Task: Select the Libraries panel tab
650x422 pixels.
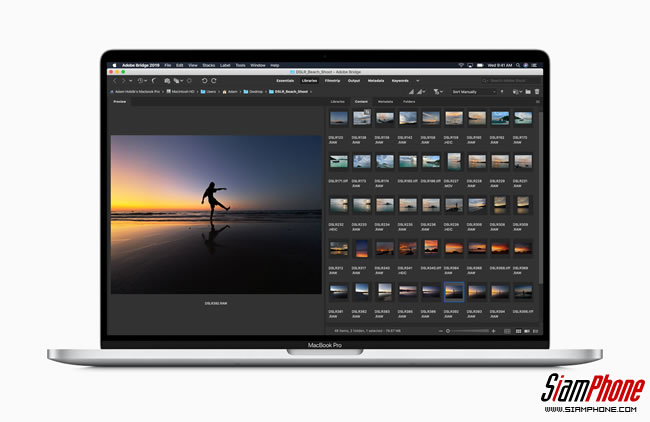Action: point(337,102)
